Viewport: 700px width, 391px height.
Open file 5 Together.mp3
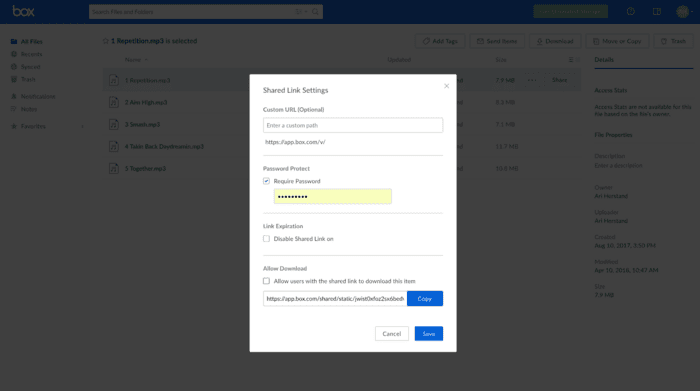click(145, 168)
